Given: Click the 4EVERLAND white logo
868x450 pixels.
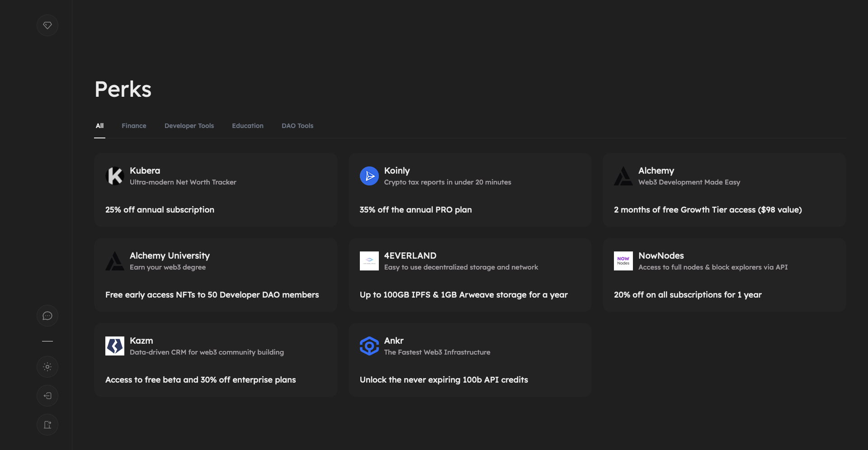Looking at the screenshot, I should pos(369,261).
